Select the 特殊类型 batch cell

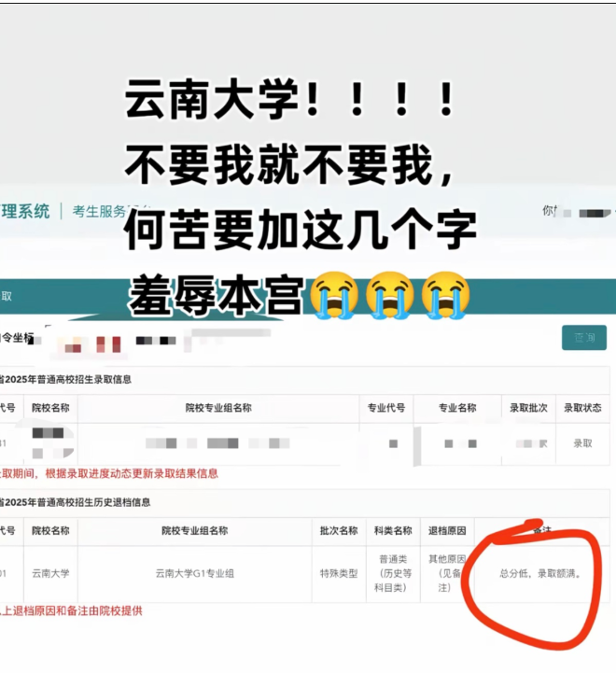tap(339, 573)
